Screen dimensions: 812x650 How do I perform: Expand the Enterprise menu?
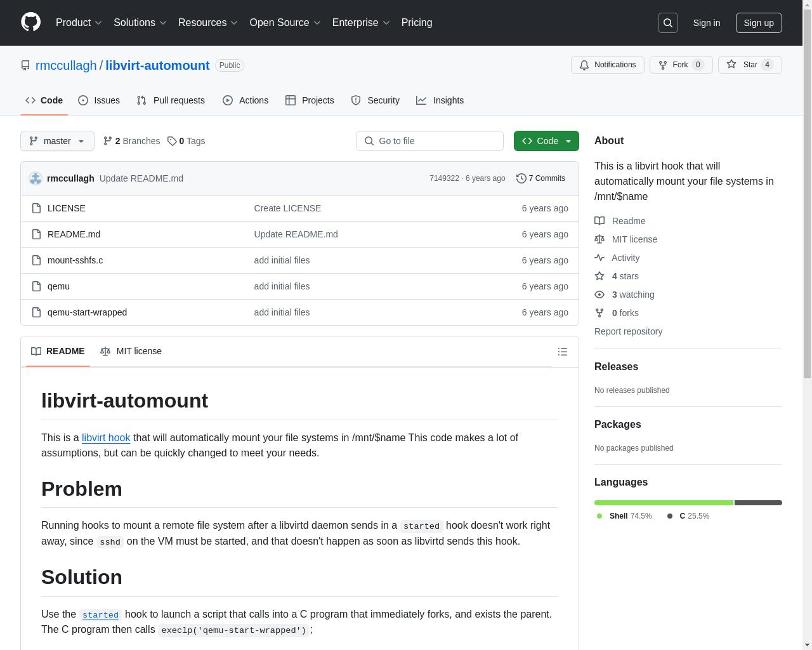pyautogui.click(x=362, y=23)
